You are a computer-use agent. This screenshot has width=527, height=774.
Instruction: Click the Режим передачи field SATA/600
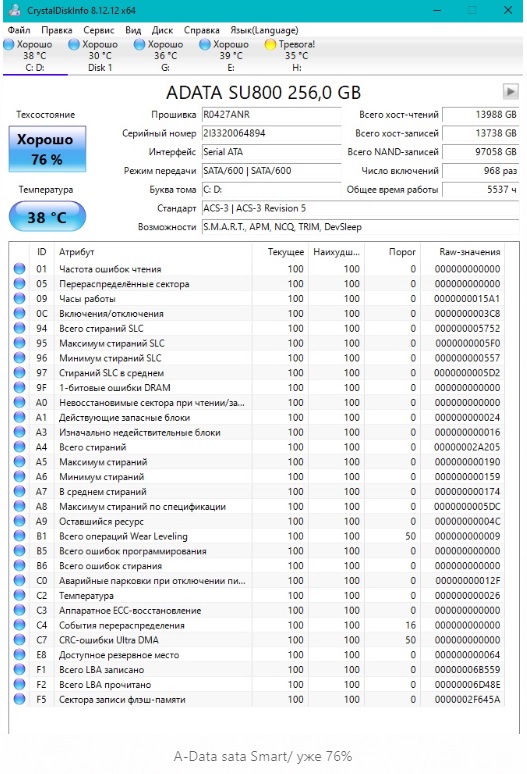point(271,171)
